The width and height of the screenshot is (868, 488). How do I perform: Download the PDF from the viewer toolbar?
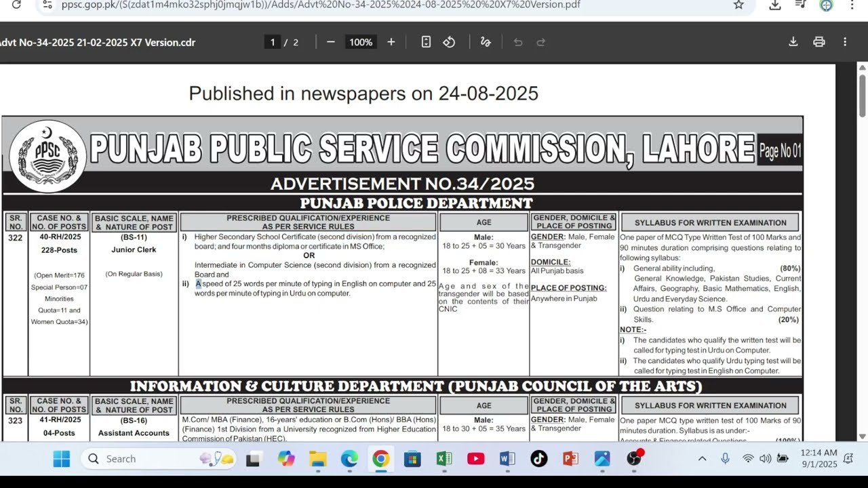(x=793, y=41)
